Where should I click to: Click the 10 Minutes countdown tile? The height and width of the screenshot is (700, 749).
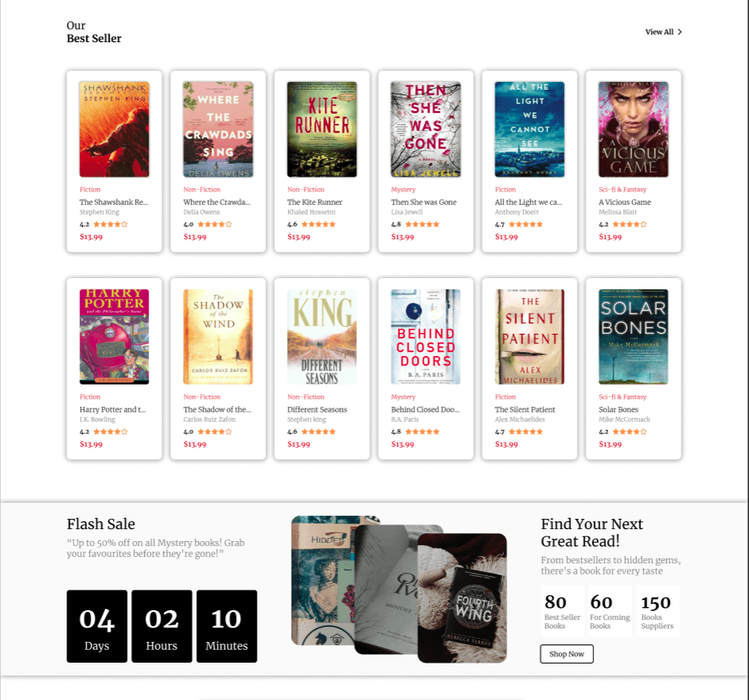pos(227,626)
